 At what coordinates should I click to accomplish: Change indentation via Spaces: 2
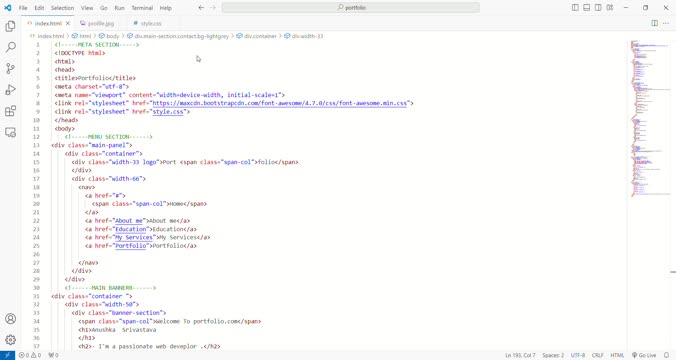[x=553, y=355]
